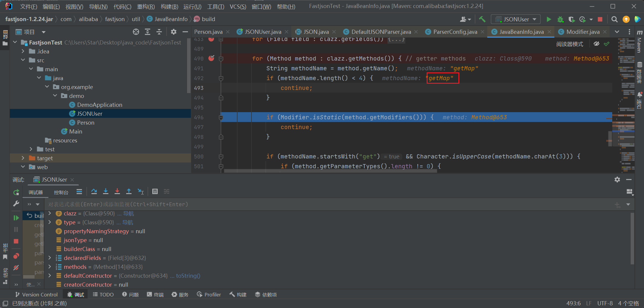The width and height of the screenshot is (644, 308).
Task: Step into in debugger toolbar
Action: pyautogui.click(x=106, y=191)
